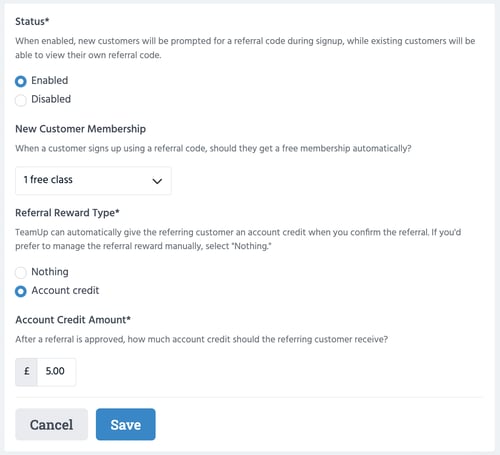Select the Disabled status radio button
This screenshot has width=500, height=455.
coord(21,100)
